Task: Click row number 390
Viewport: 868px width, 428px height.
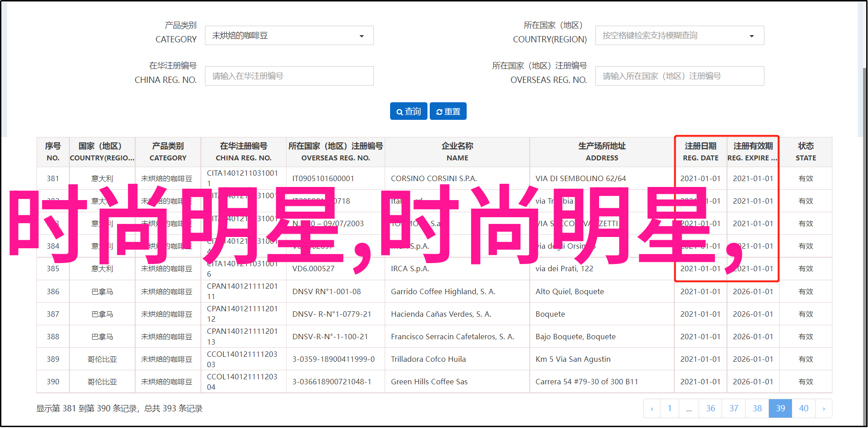Action: tap(53, 382)
